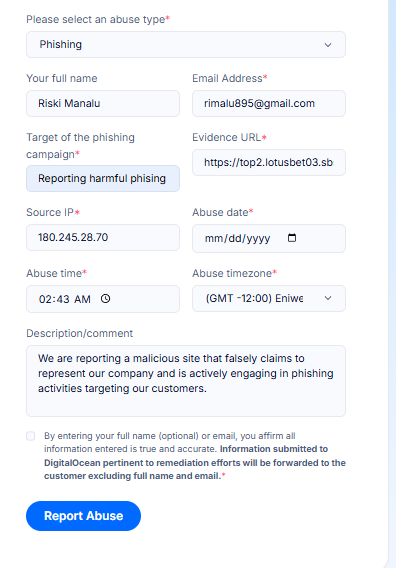Viewport: 396px width, 568px height.
Task: Click the Email Address input field
Action: coord(269,104)
